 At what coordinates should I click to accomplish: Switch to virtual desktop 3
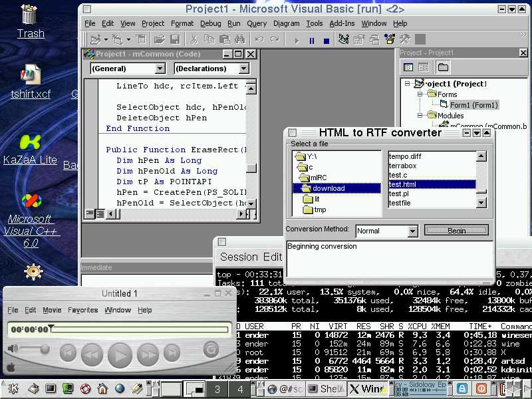(217, 389)
